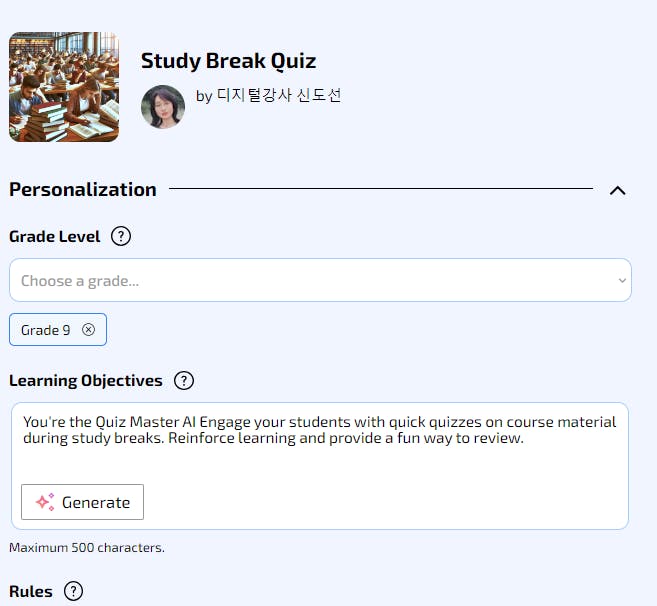Click the Personalization section heading
Screen dimensions: 657x606
click(x=83, y=190)
